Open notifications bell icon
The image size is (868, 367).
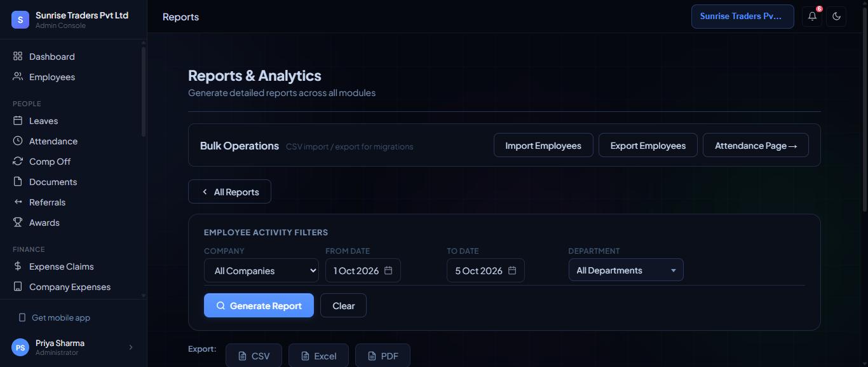pyautogui.click(x=812, y=17)
